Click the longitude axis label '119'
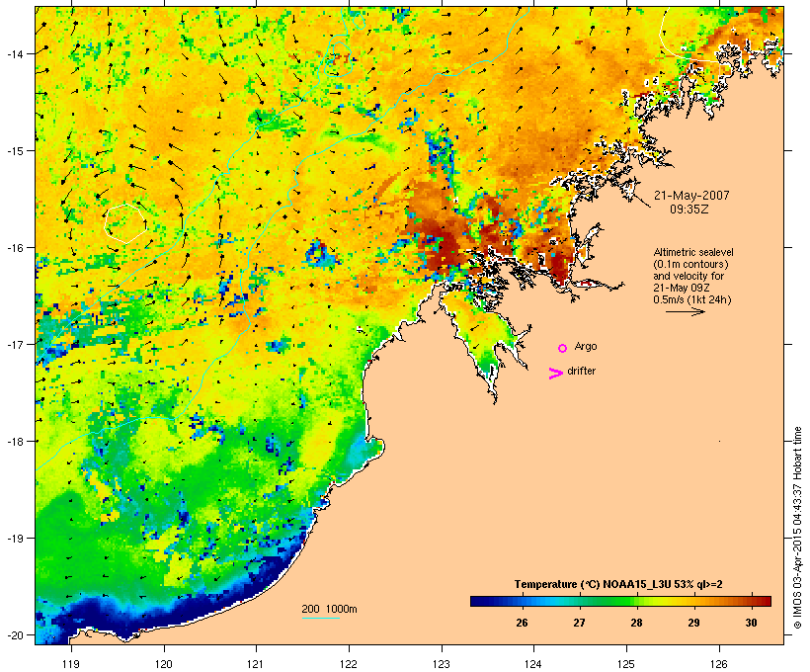 [x=71, y=664]
